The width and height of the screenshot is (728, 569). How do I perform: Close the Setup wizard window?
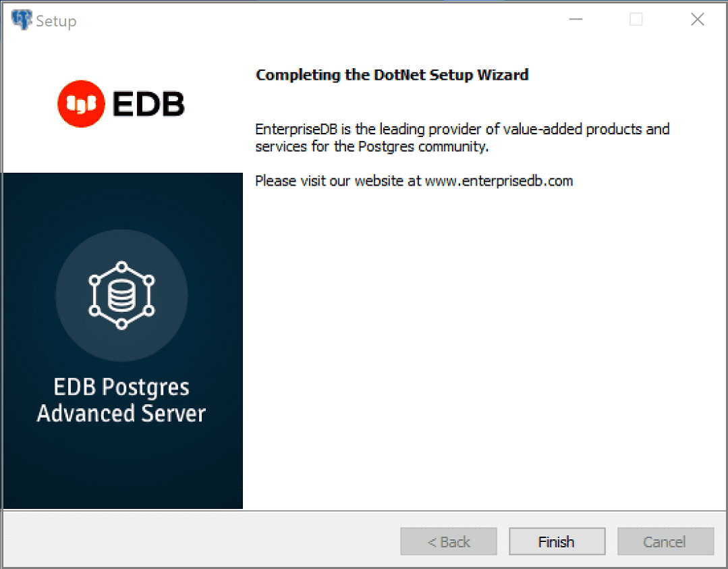(x=698, y=20)
